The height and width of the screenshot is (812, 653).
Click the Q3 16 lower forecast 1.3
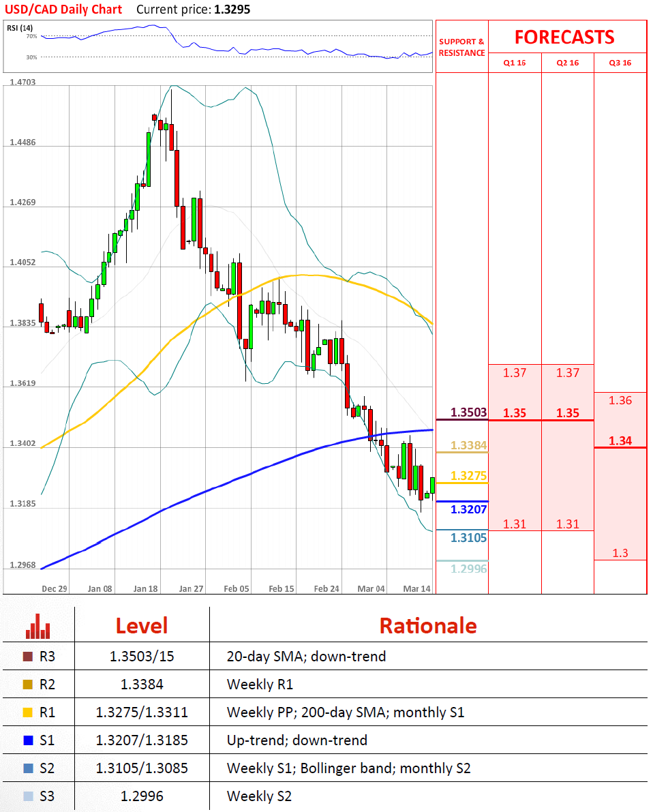coord(620,553)
